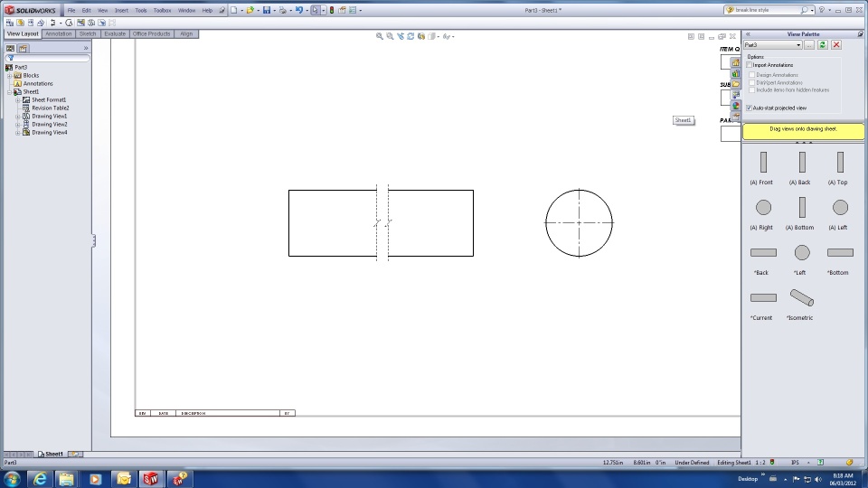868x488 pixels.
Task: Uncheck Auto-start projected view
Action: point(749,108)
